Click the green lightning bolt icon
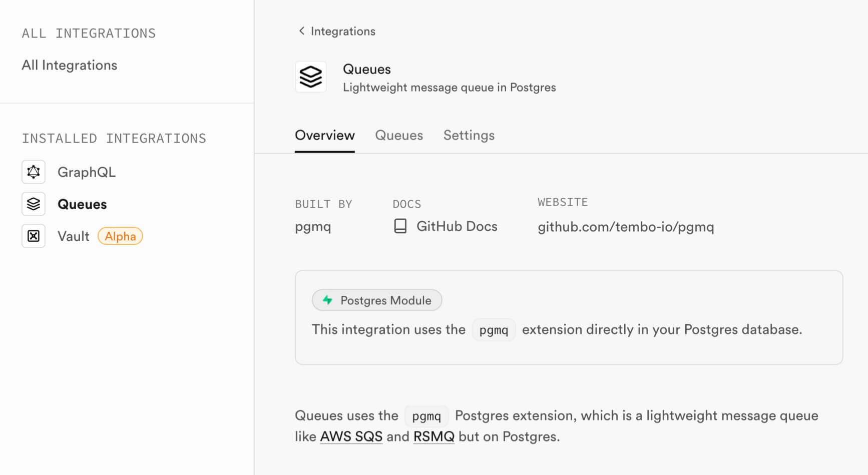The image size is (868, 475). (x=327, y=300)
